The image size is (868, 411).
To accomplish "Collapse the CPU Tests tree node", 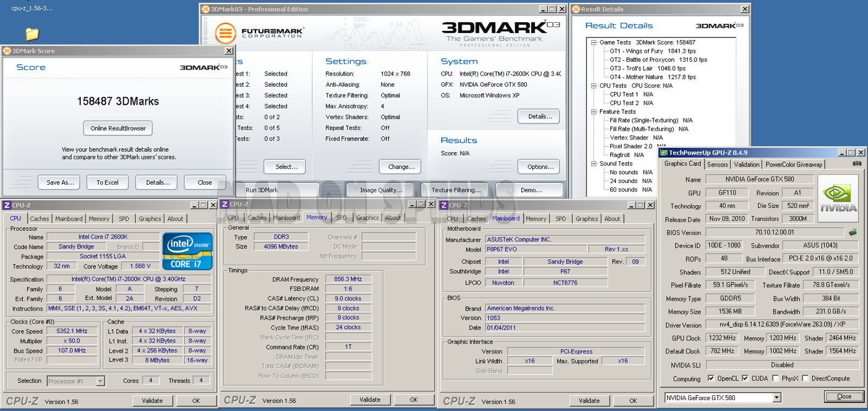I will point(594,86).
